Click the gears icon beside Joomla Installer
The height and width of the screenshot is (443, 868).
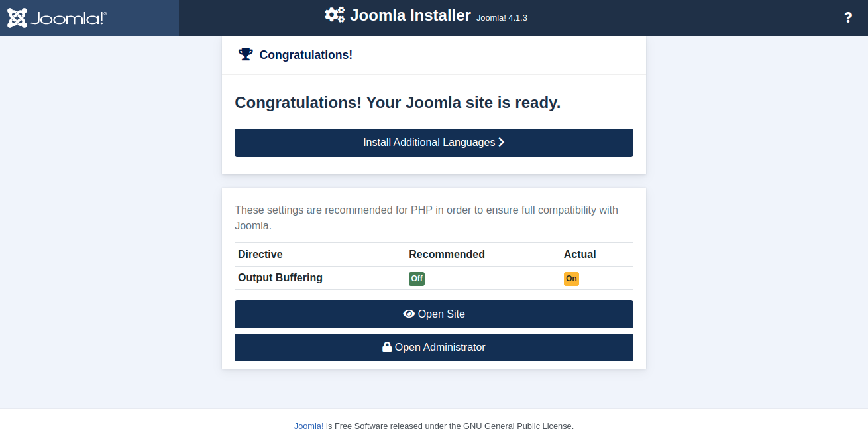click(335, 15)
